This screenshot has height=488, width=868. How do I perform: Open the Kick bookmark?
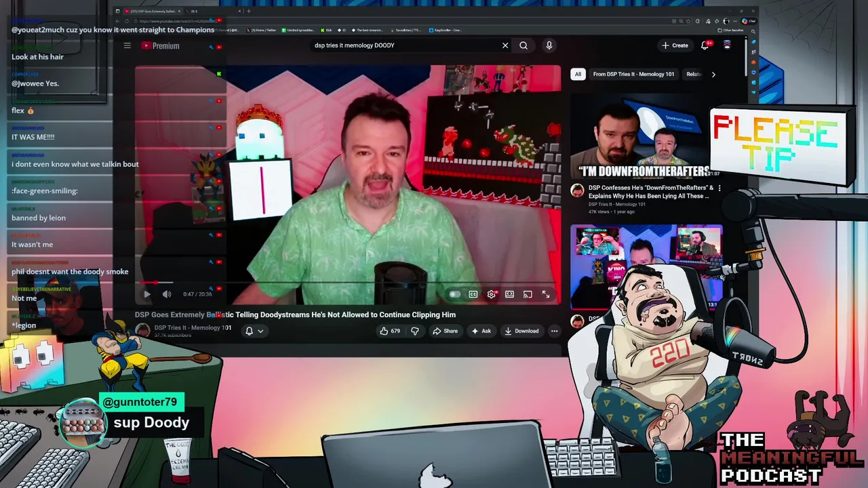326,30
